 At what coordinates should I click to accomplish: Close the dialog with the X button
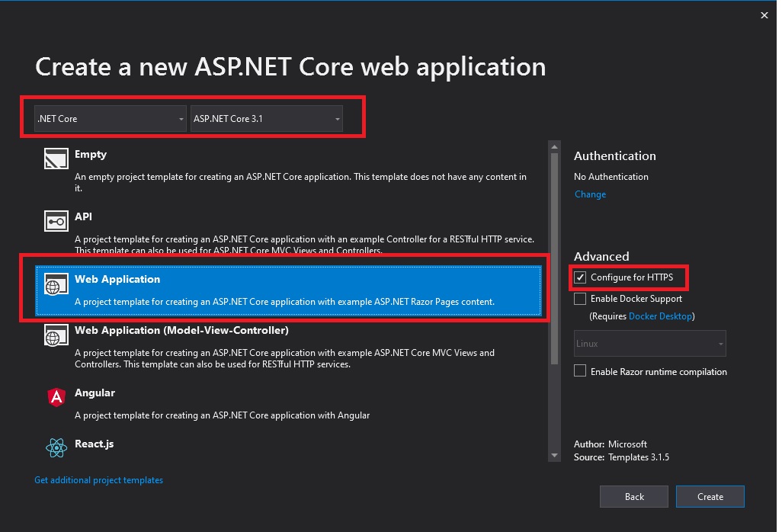click(x=764, y=15)
